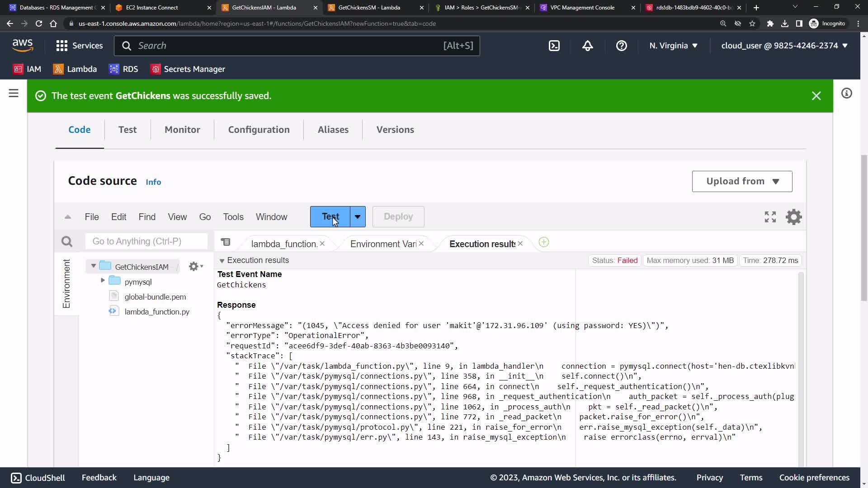This screenshot has width=868, height=488.
Task: Open the N. Virginia region selector
Action: [673, 46]
